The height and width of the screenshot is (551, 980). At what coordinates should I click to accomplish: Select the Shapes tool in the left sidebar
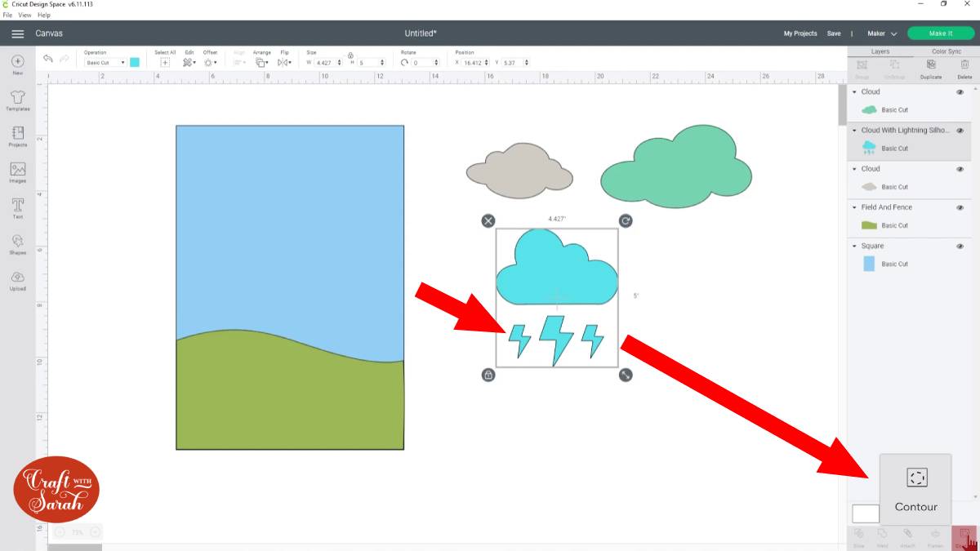pyautogui.click(x=17, y=242)
